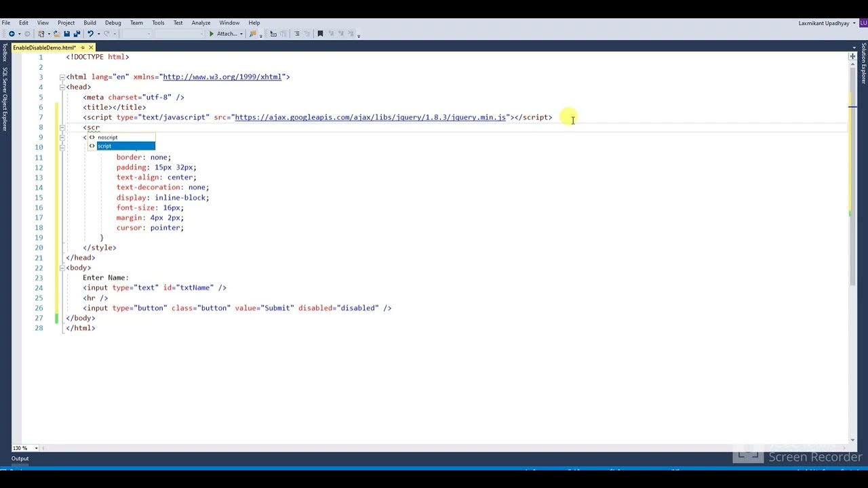The image size is (868, 488).
Task: Open the Help menu
Action: point(254,23)
